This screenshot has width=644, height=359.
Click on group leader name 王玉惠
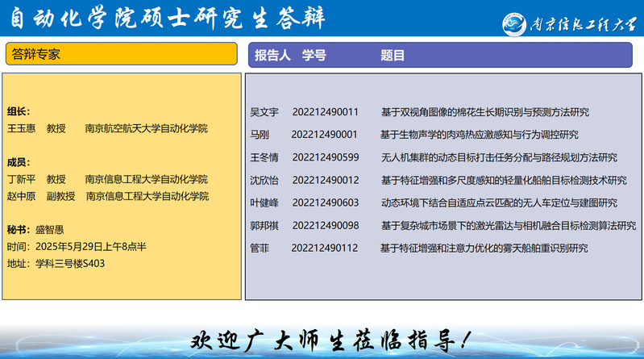point(22,128)
